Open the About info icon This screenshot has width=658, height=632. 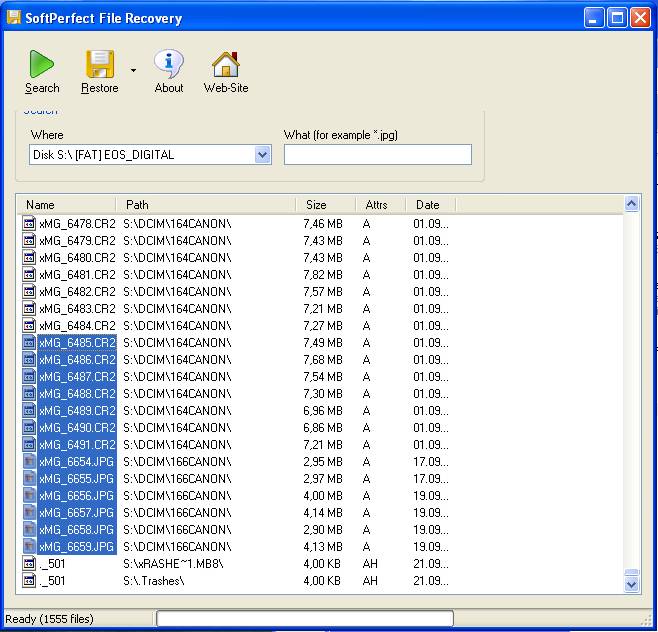pyautogui.click(x=169, y=65)
